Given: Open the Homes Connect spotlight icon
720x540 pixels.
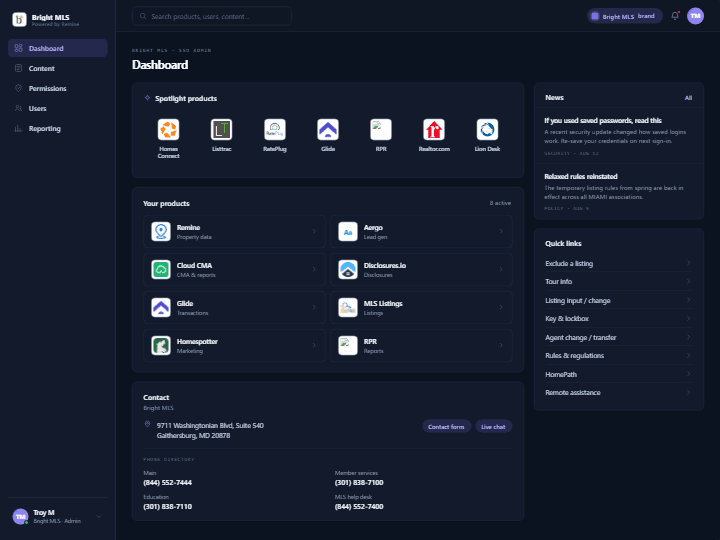Looking at the screenshot, I should pyautogui.click(x=168, y=129).
